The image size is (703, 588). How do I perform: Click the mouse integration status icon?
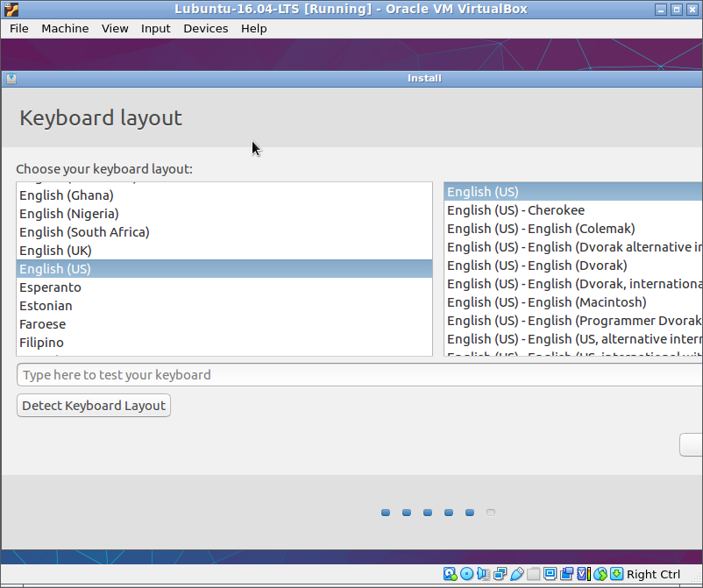click(x=600, y=574)
